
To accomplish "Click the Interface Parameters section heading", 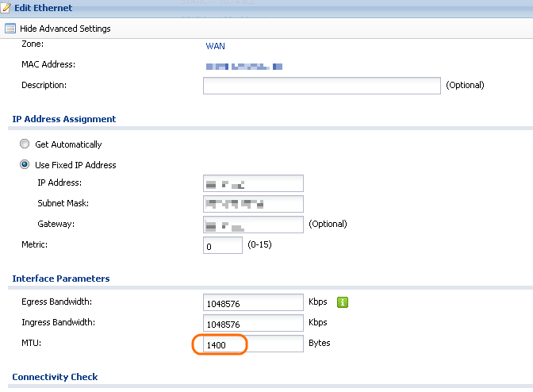I will pos(61,279).
